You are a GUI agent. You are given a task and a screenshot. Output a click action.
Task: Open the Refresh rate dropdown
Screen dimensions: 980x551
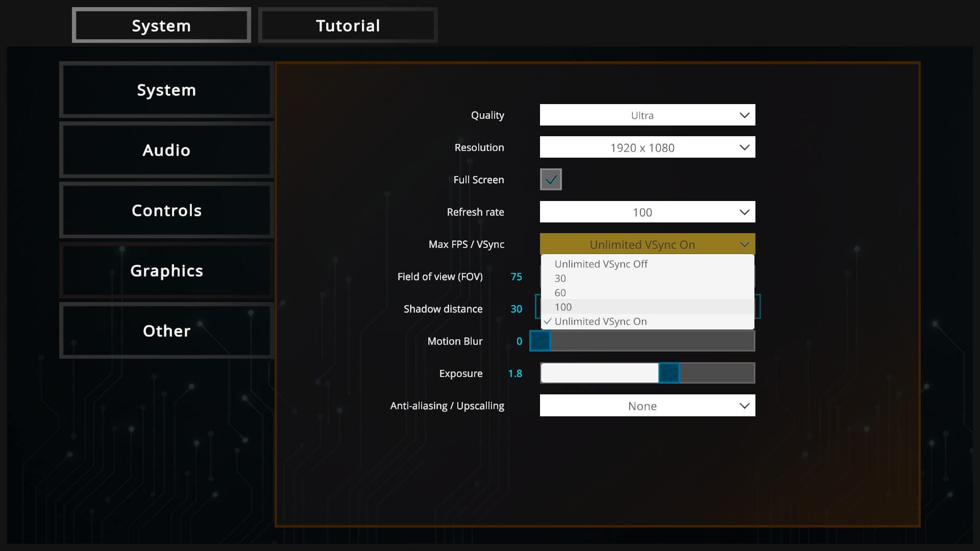(647, 212)
